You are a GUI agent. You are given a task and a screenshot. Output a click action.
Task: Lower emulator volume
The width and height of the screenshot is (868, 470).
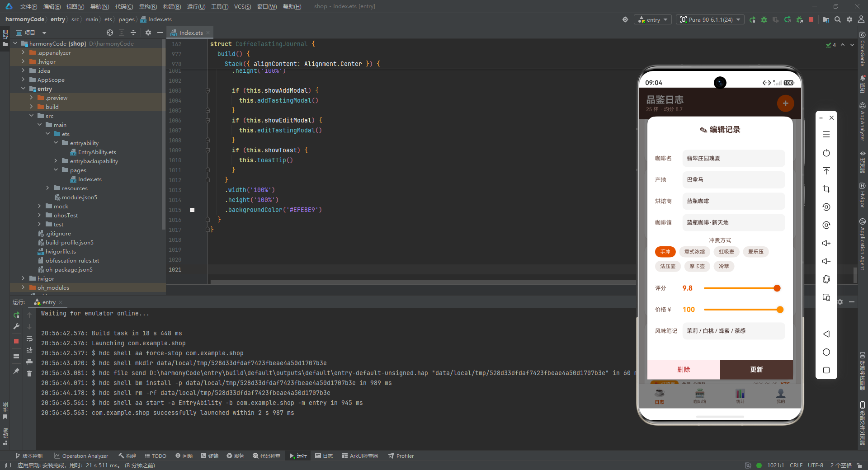826,261
